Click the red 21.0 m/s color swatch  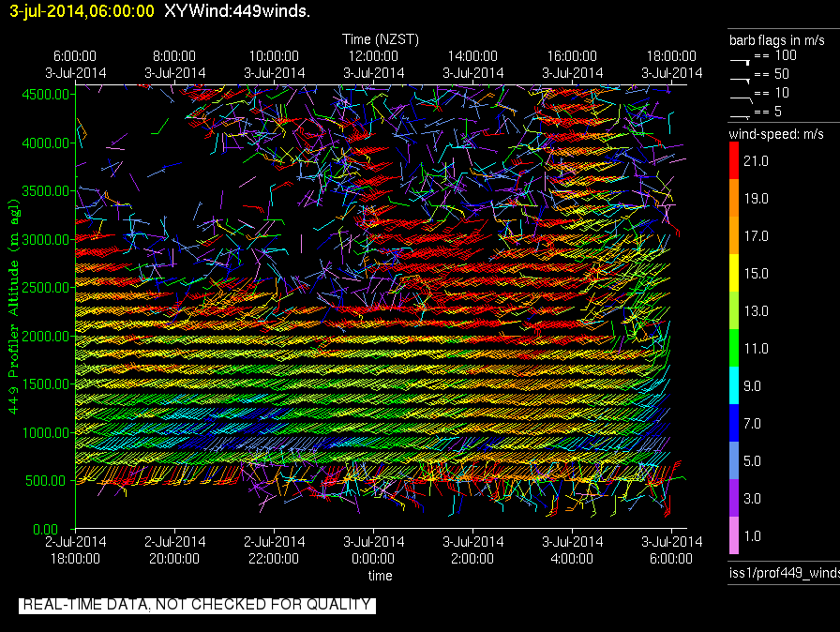pyautogui.click(x=734, y=160)
